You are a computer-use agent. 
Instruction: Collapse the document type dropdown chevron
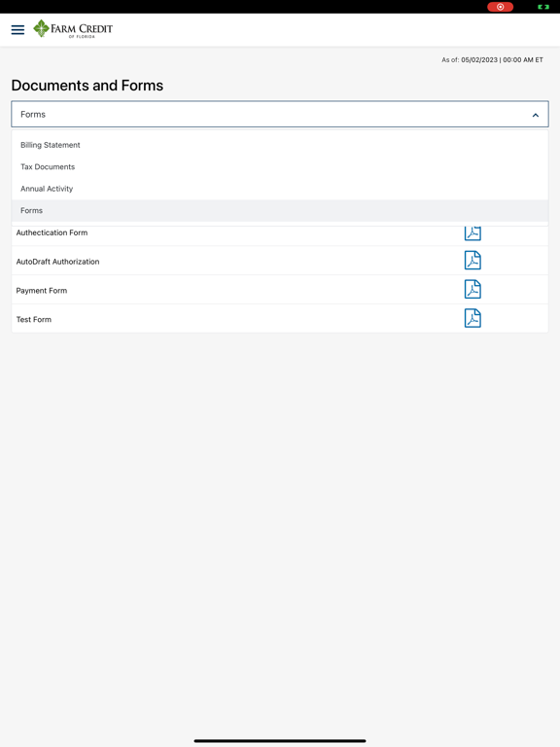point(536,115)
